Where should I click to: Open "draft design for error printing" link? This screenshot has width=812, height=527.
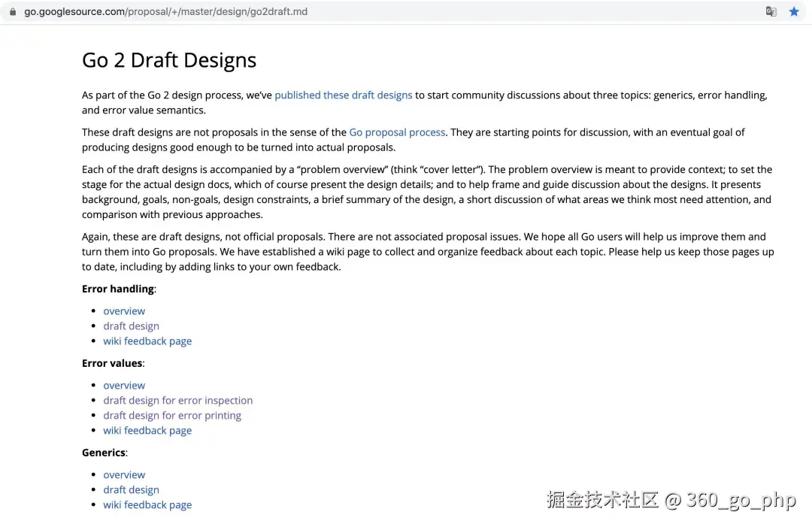pyautogui.click(x=172, y=416)
